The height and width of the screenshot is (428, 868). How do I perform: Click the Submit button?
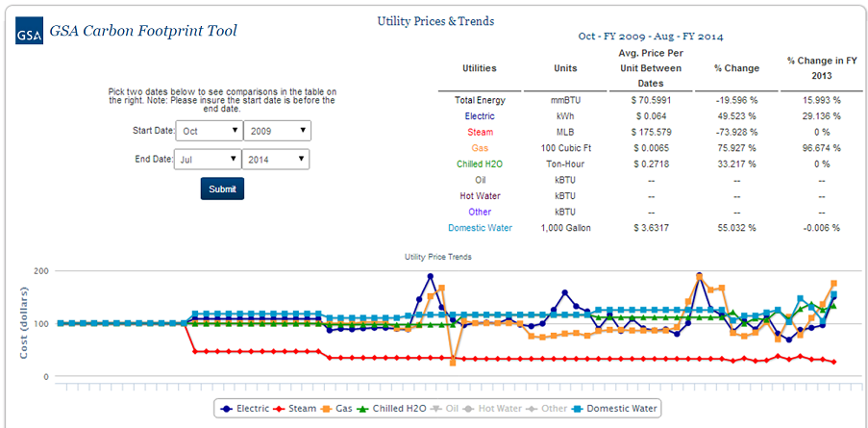223,189
